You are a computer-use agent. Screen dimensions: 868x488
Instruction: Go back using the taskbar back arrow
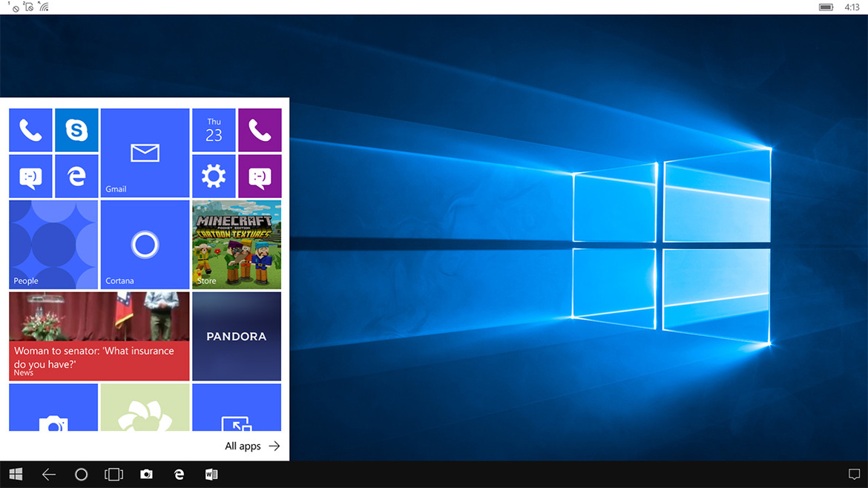[49, 474]
